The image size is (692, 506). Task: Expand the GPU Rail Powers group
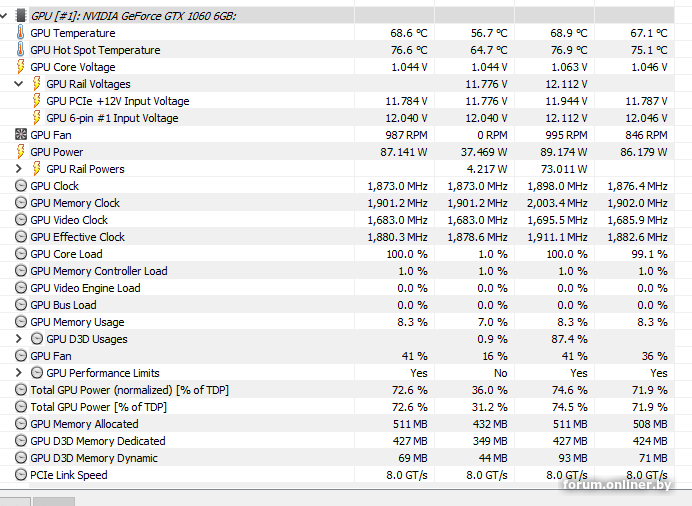tap(19, 169)
